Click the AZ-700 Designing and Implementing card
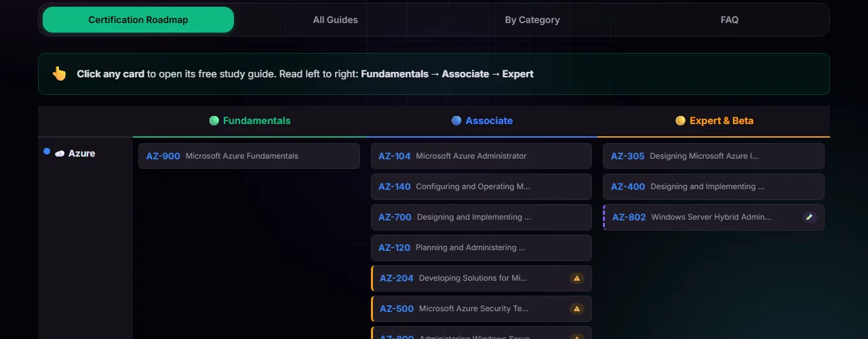Image resolution: width=868 pixels, height=339 pixels. (481, 217)
